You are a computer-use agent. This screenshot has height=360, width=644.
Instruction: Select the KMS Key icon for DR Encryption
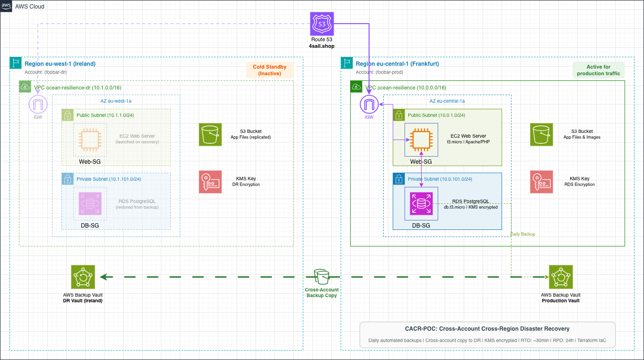pos(211,182)
